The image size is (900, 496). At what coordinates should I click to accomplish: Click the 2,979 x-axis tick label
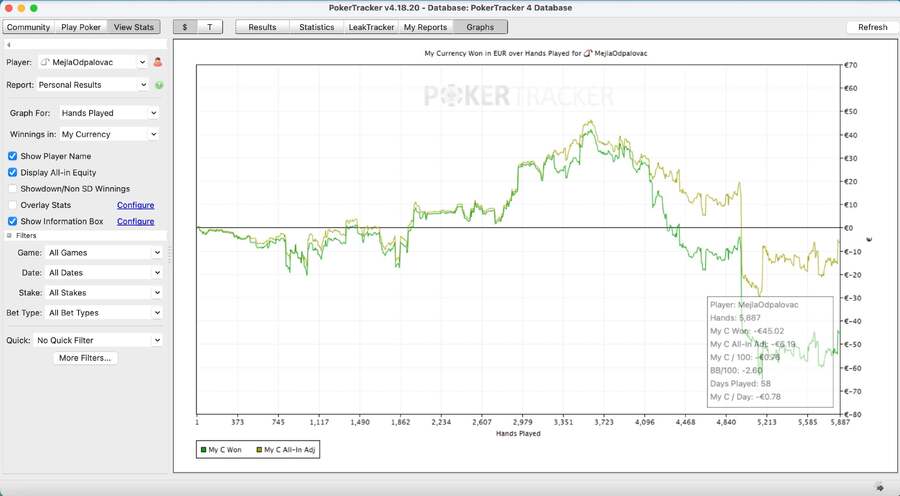pos(522,422)
